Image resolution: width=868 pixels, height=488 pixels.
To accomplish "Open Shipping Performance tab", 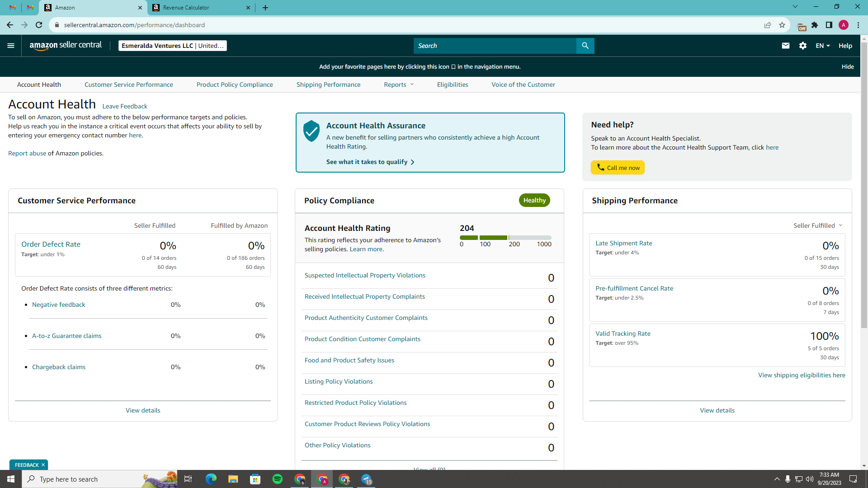I will pyautogui.click(x=329, y=84).
